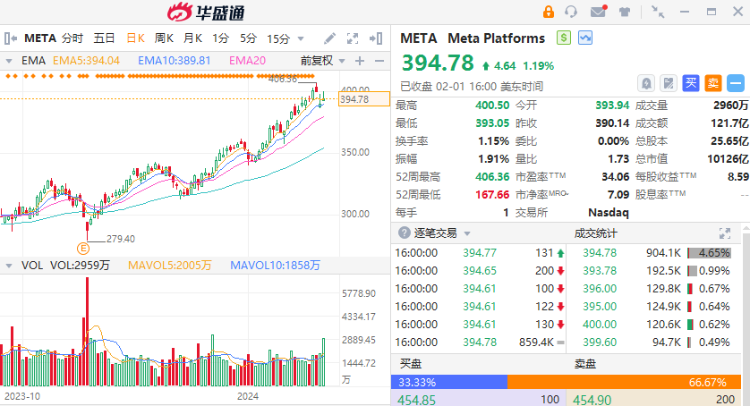750x406 pixels.
Task: Click the 394.78 price label on chart axis
Action: (364, 99)
